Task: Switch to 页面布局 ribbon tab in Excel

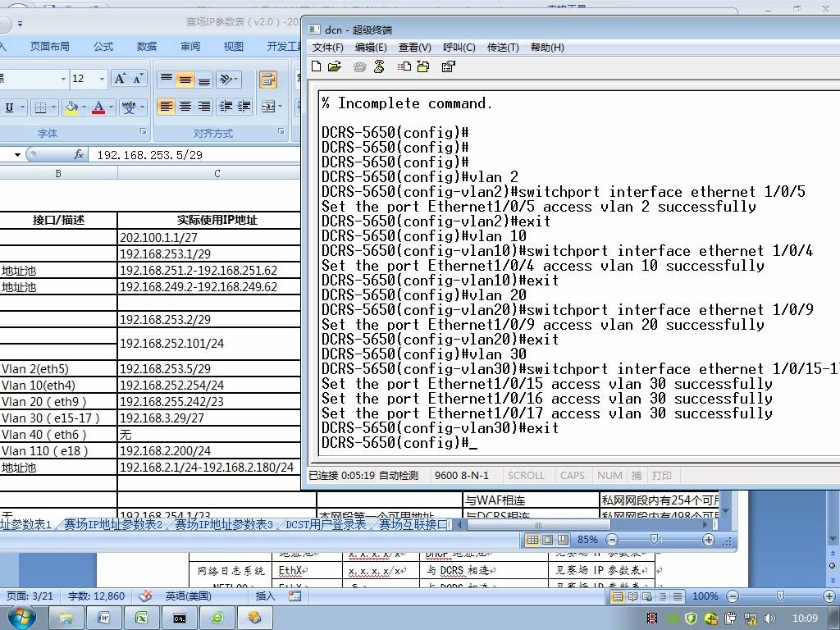Action: [x=50, y=47]
